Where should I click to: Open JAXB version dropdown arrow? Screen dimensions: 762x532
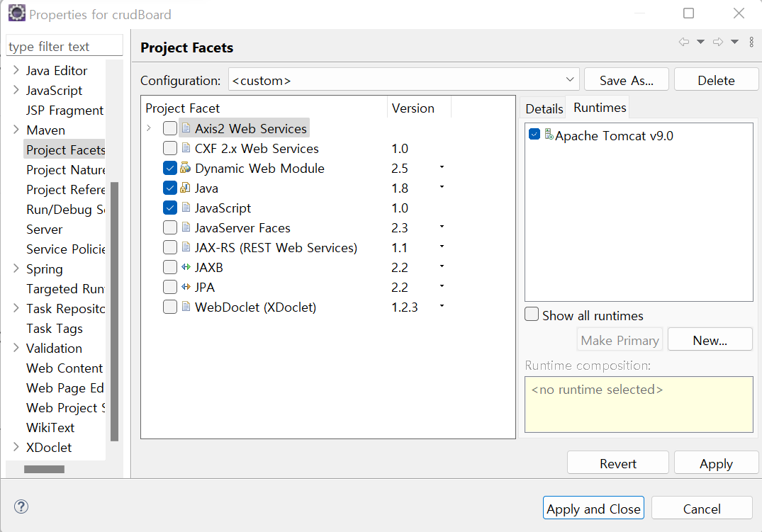click(442, 266)
